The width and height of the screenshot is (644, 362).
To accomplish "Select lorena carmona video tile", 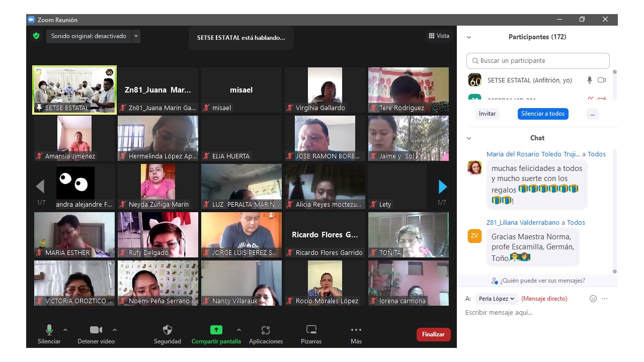I will coord(409,283).
